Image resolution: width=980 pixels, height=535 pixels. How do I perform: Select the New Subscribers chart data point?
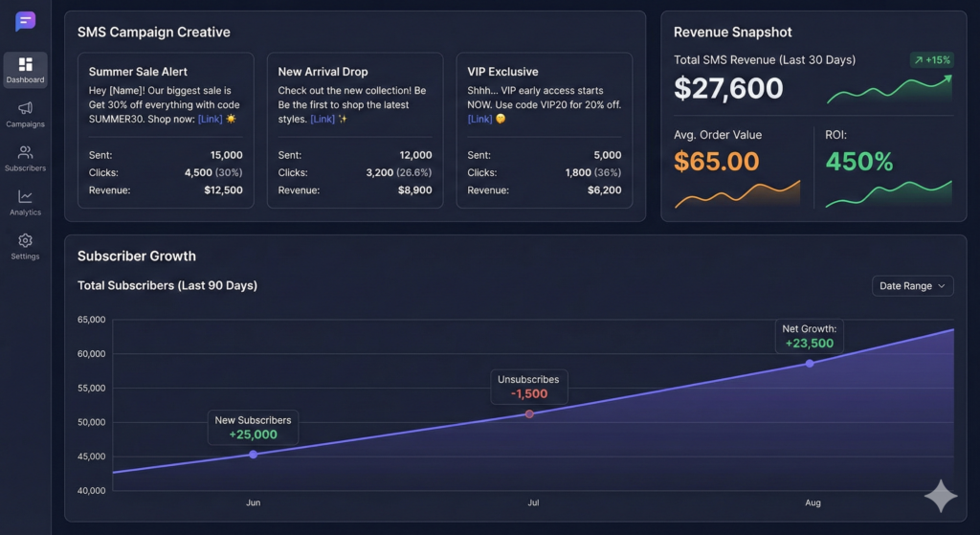[253, 455]
